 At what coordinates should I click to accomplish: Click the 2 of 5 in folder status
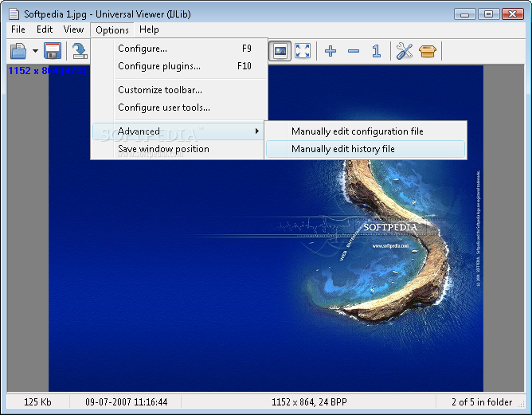point(482,402)
